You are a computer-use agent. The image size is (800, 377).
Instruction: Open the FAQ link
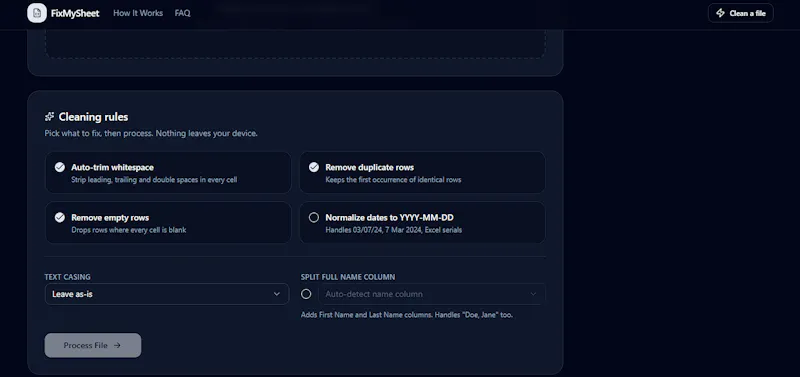[182, 13]
